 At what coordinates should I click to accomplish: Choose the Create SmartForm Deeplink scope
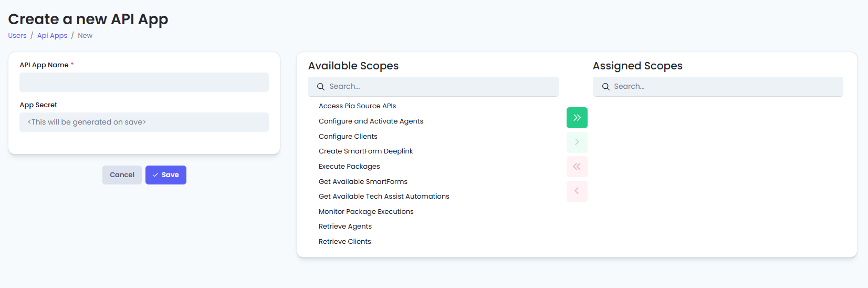(365, 151)
